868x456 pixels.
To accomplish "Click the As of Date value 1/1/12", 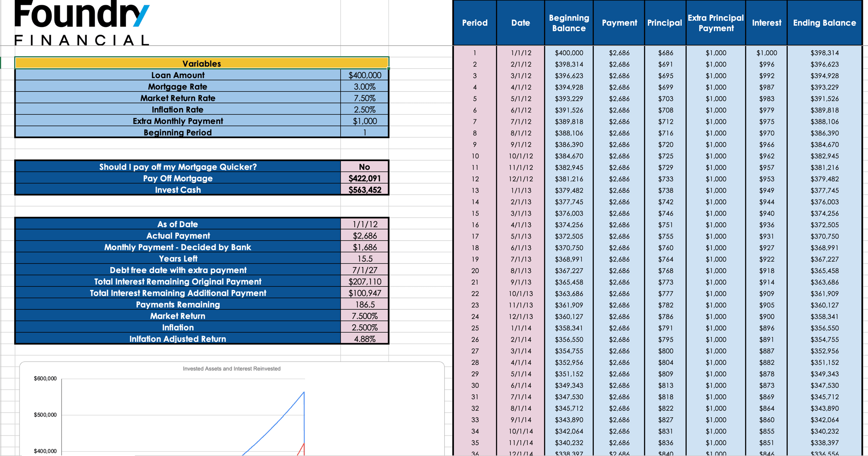I will coord(365,224).
